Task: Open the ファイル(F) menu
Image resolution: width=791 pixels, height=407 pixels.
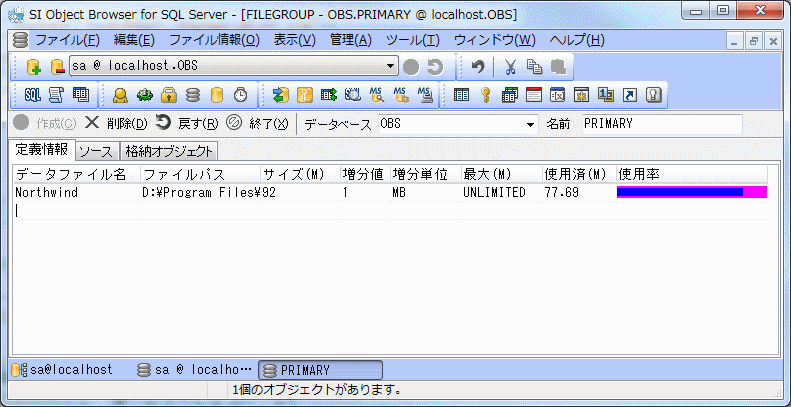Action: [66, 40]
